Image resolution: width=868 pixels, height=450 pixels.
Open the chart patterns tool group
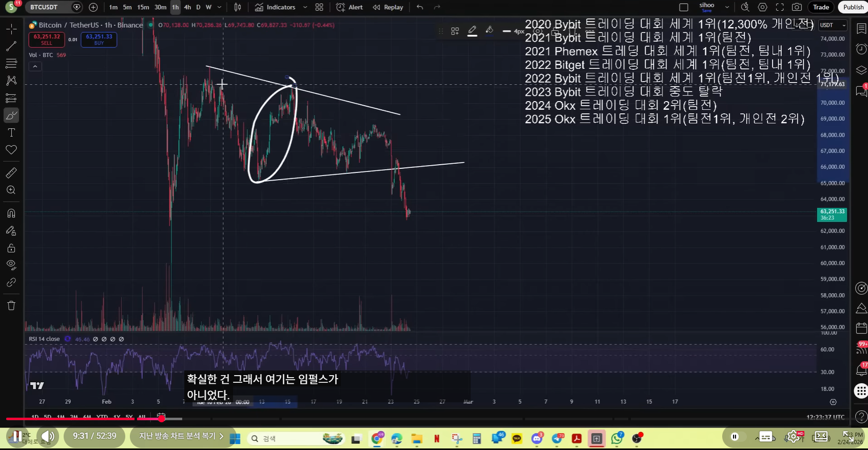(x=11, y=81)
